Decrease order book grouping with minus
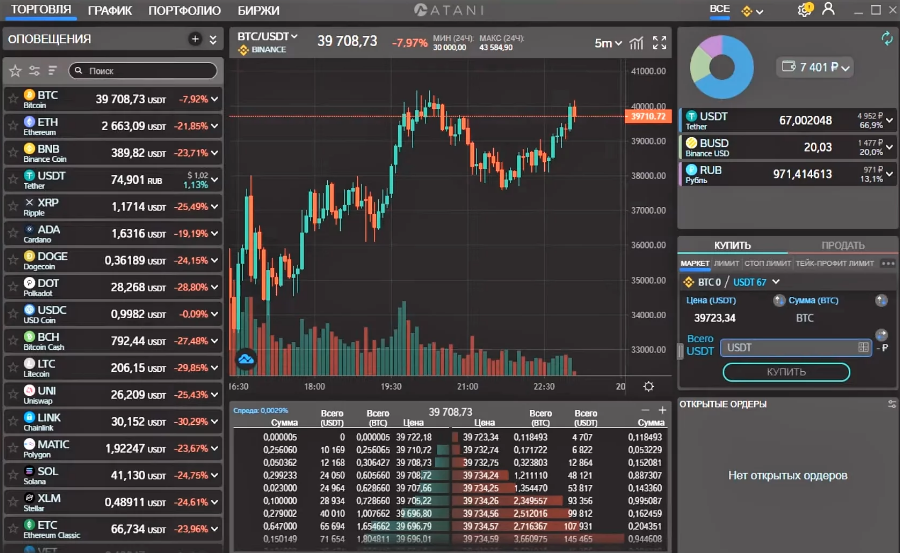900x553 pixels. 645,410
